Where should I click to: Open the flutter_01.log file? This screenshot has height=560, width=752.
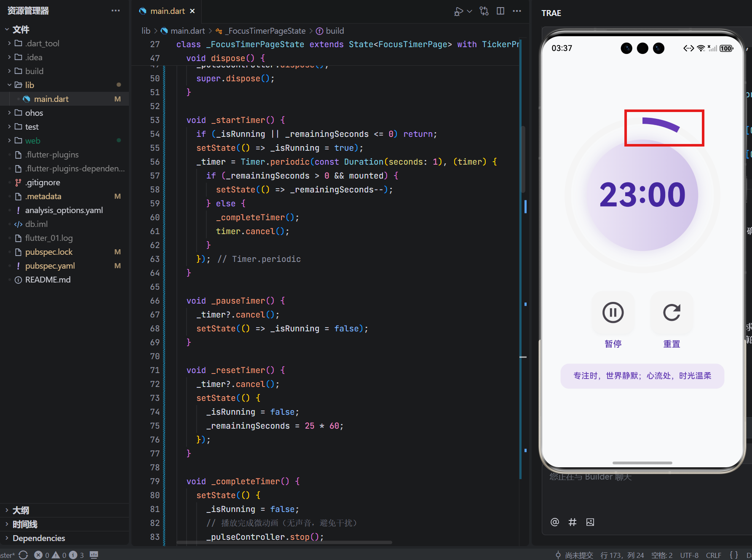click(49, 238)
